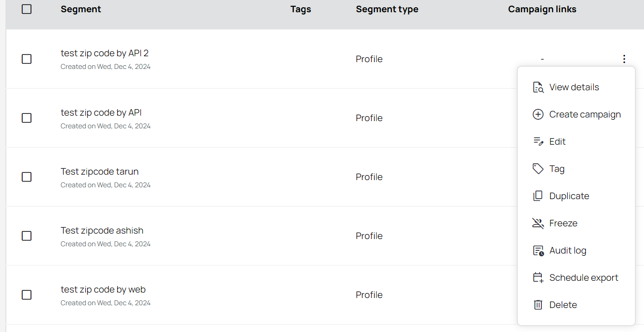Click the Duplicate copy icon
Screen dimensions: 644x332
tap(538, 196)
